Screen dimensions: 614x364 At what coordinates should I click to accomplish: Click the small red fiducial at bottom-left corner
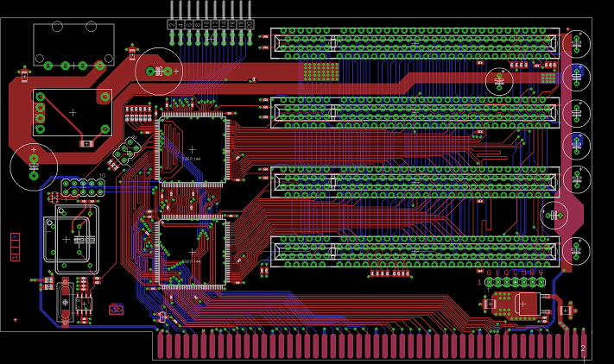[x=16, y=320]
